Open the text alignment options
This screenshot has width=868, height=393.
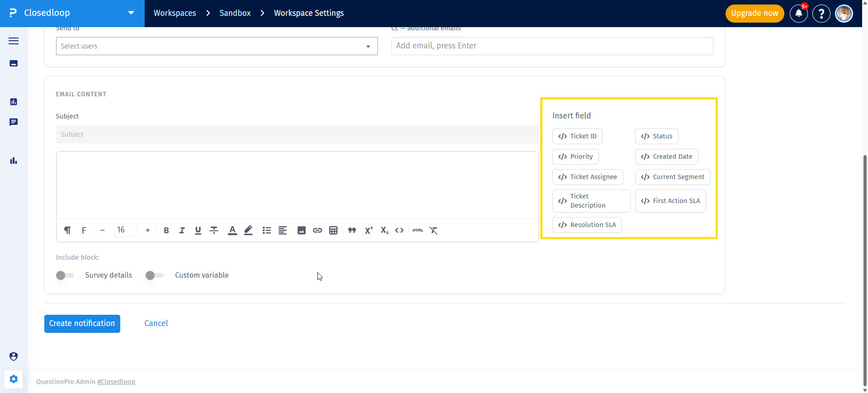pyautogui.click(x=283, y=230)
